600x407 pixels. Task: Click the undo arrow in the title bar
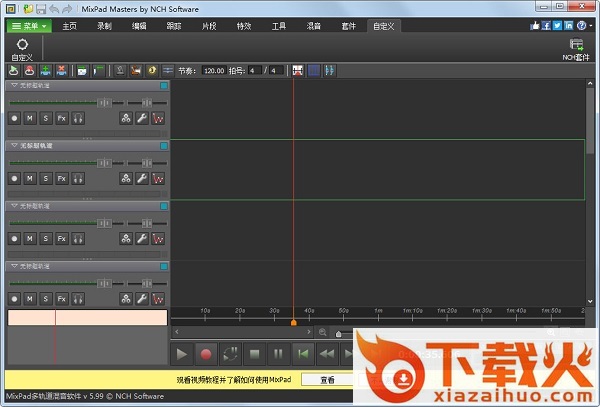pos(54,9)
